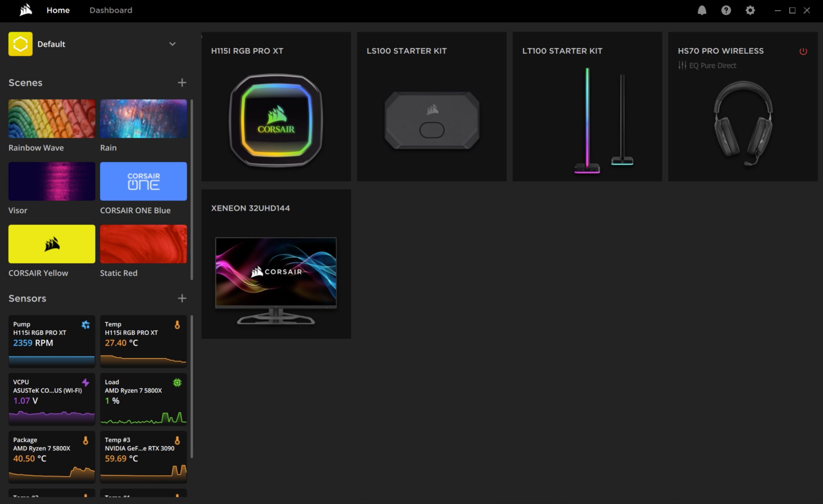Open the H115I RGB PRO XT device tile
The width and height of the screenshot is (823, 504).
coord(276,107)
